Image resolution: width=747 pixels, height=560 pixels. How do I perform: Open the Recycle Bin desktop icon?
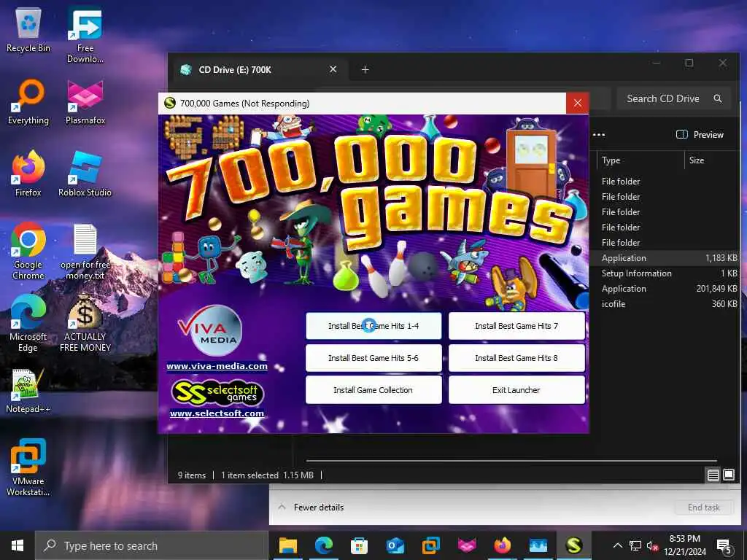pyautogui.click(x=28, y=29)
